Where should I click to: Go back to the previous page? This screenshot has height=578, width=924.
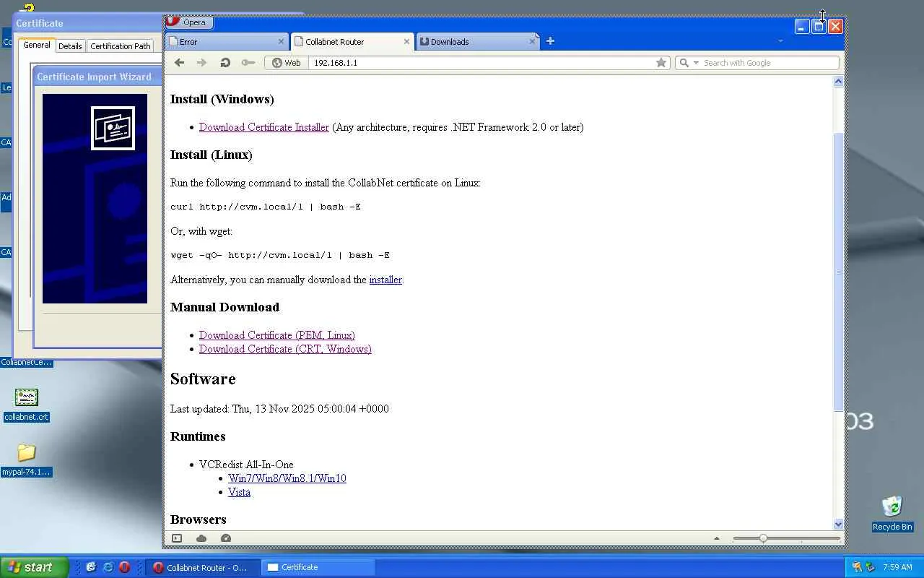tap(180, 63)
